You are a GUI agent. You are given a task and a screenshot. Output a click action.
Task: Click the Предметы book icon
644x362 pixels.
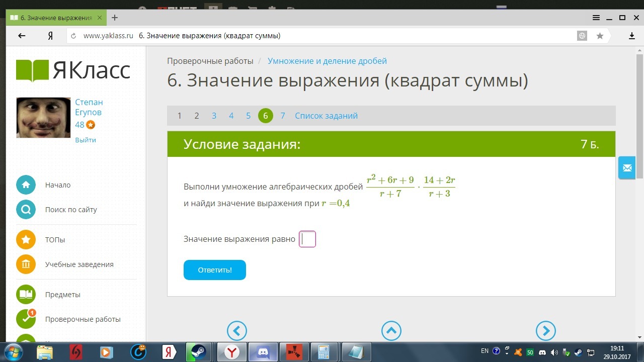coord(26,295)
